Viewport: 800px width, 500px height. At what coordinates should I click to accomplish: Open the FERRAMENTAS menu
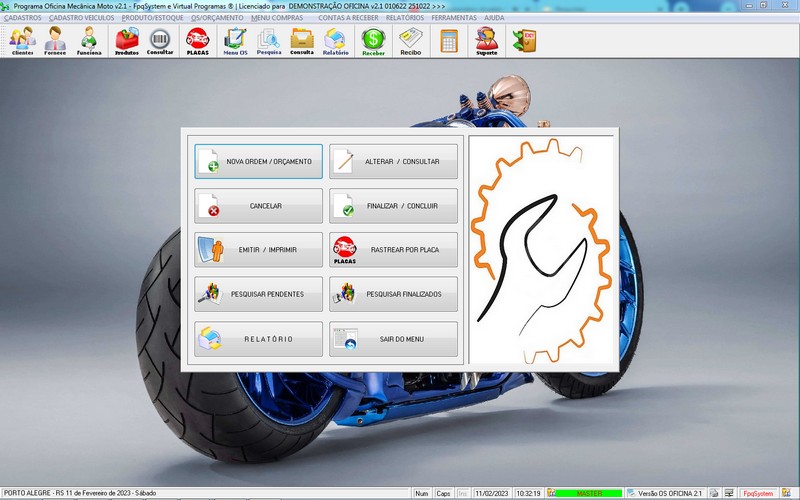pos(454,17)
